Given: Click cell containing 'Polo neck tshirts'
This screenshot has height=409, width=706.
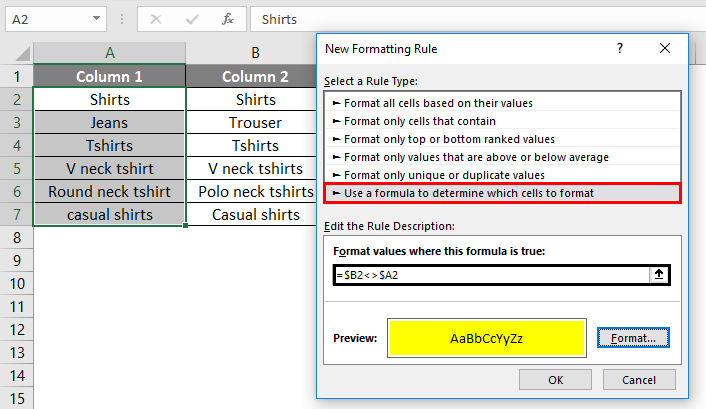Looking at the screenshot, I should click(x=256, y=191).
